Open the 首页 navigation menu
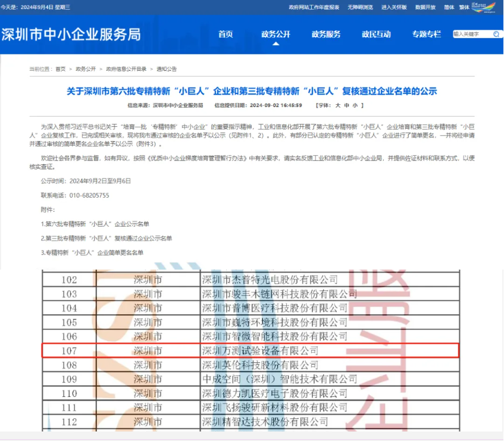This screenshot has height=441, width=504. click(226, 34)
